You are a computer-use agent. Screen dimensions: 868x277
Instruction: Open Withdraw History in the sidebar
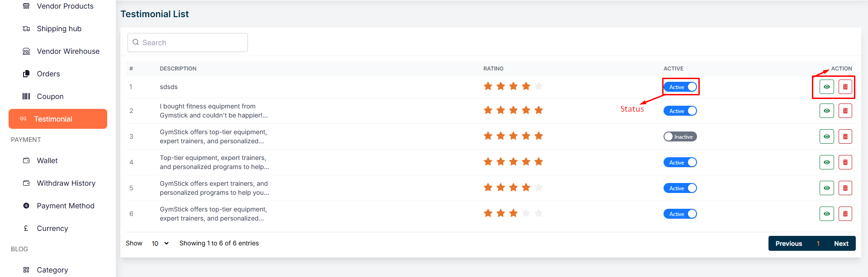click(66, 183)
